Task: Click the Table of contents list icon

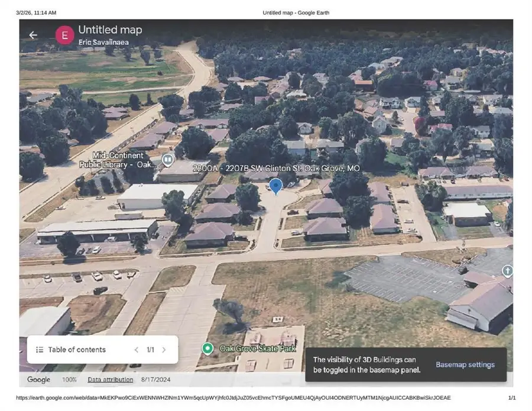Action: [x=40, y=349]
